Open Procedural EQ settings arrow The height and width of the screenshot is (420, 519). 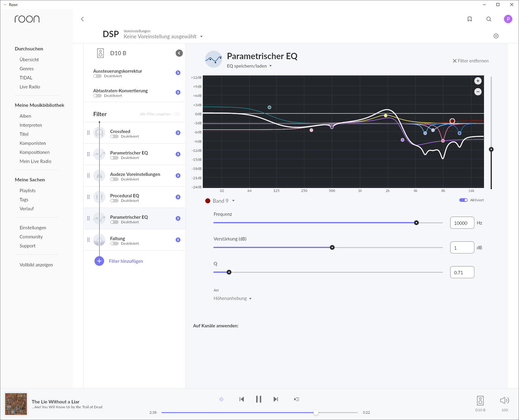(x=178, y=197)
